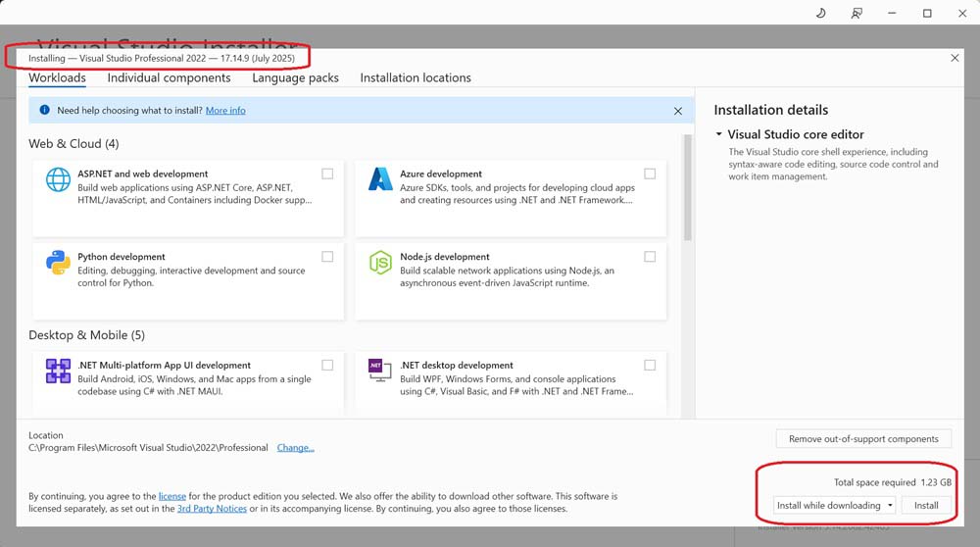Image resolution: width=980 pixels, height=547 pixels.
Task: Click the workloads list vertical scrollbar
Action: coord(688,188)
